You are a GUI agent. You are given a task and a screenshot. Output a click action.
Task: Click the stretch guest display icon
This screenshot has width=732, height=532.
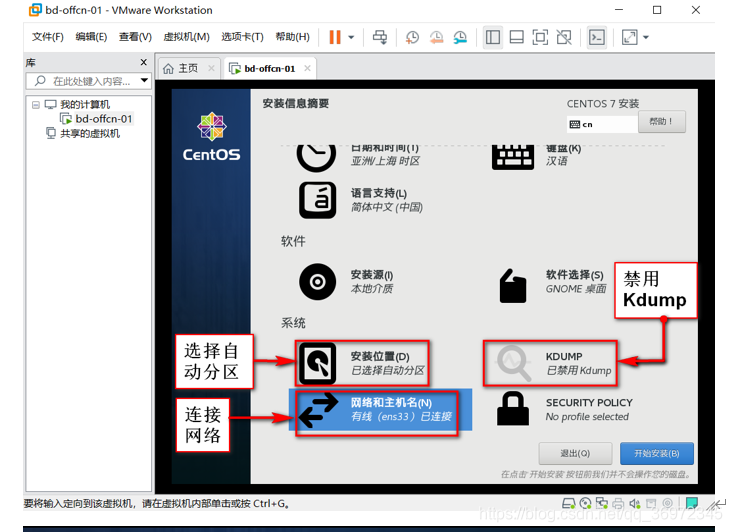(x=630, y=37)
